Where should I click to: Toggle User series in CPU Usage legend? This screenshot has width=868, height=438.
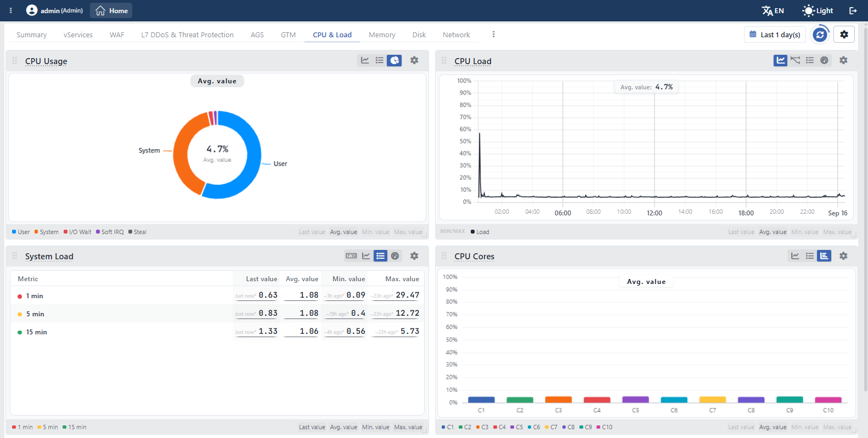[21, 232]
